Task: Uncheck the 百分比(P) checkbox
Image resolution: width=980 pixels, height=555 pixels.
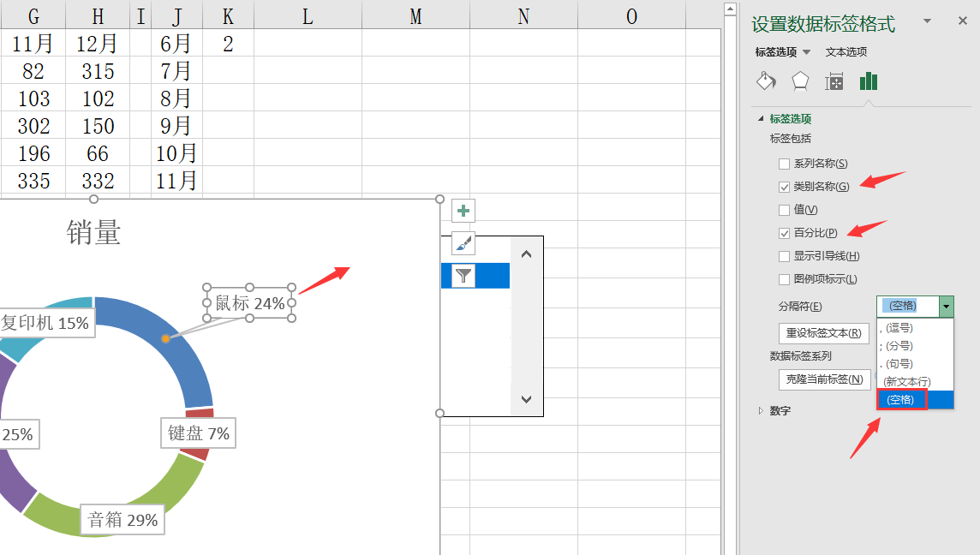Action: pos(785,233)
